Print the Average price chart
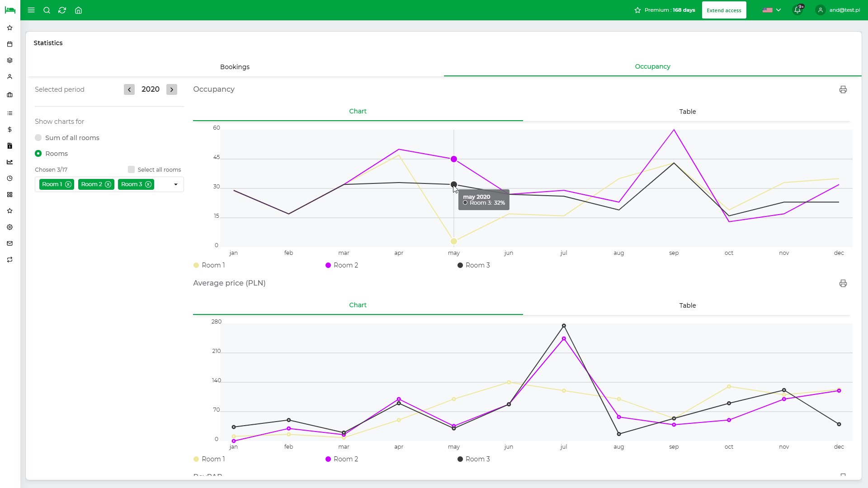The height and width of the screenshot is (488, 868). [843, 283]
